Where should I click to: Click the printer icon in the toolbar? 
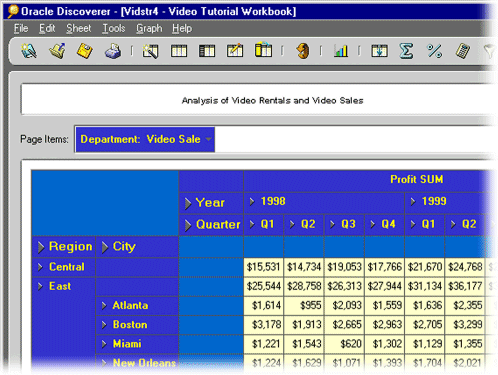click(x=113, y=51)
